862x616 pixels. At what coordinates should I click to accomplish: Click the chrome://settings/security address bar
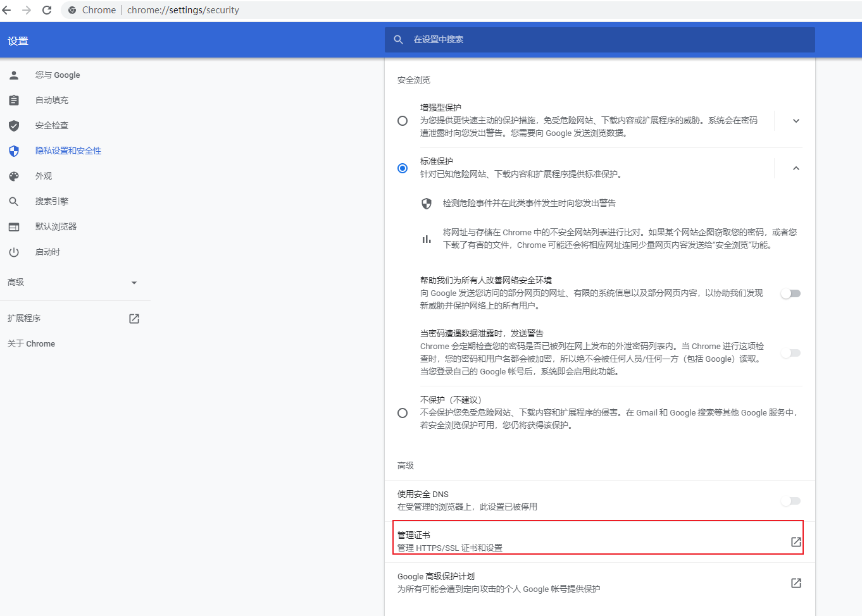(x=183, y=10)
